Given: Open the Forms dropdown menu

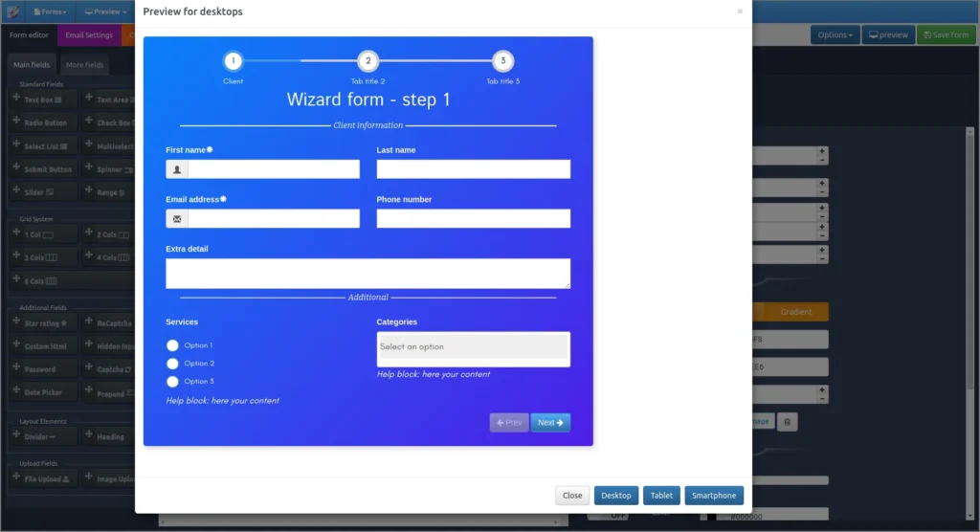Looking at the screenshot, I should (x=50, y=11).
